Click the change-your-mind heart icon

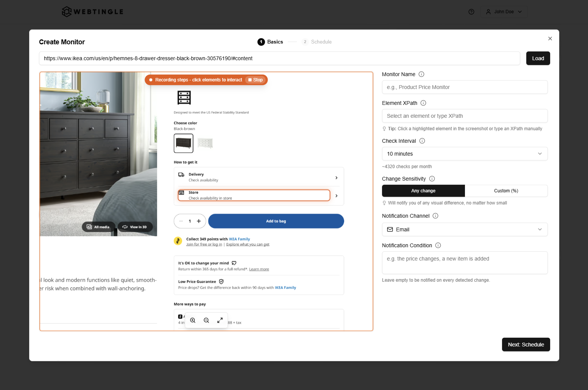(234, 263)
